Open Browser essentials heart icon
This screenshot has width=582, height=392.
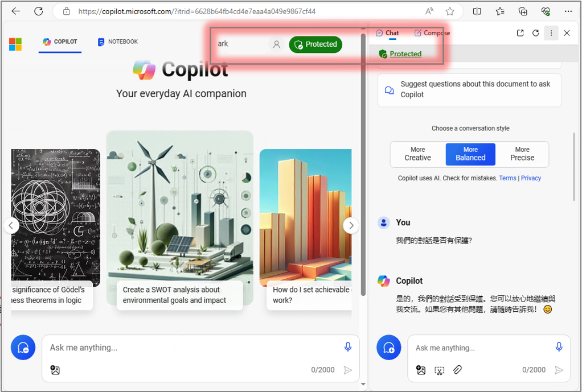tap(545, 11)
